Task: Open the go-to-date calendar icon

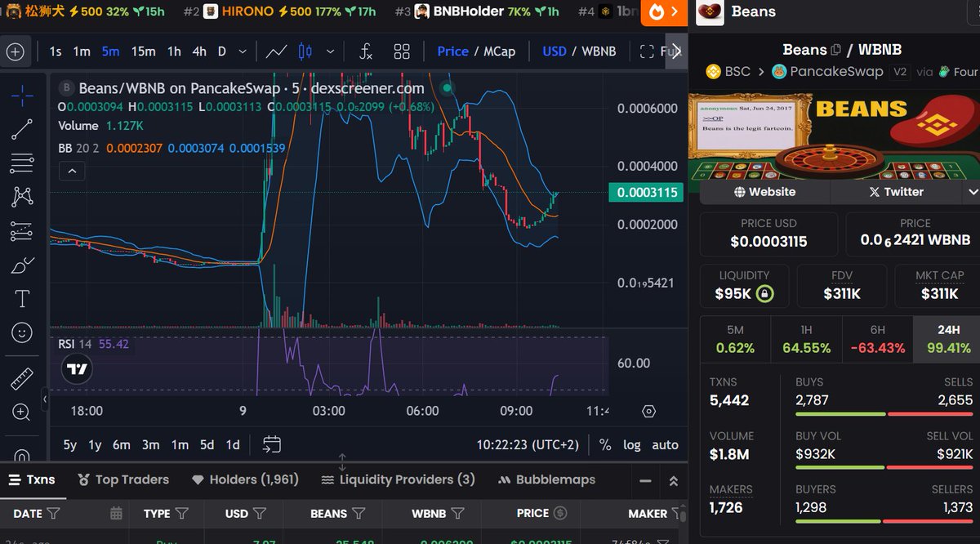Action: (x=272, y=444)
